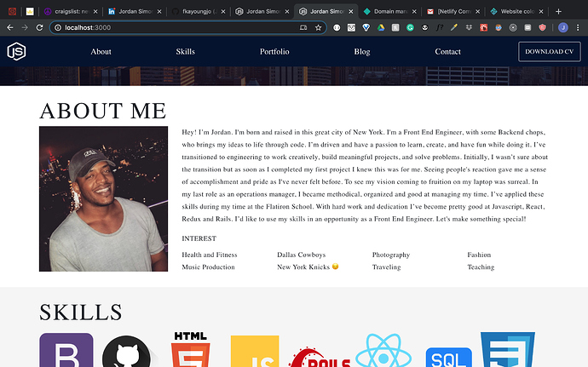Screen dimensions: 588x367
Task: Close the craigslist tab
Action: pyautogui.click(x=95, y=12)
